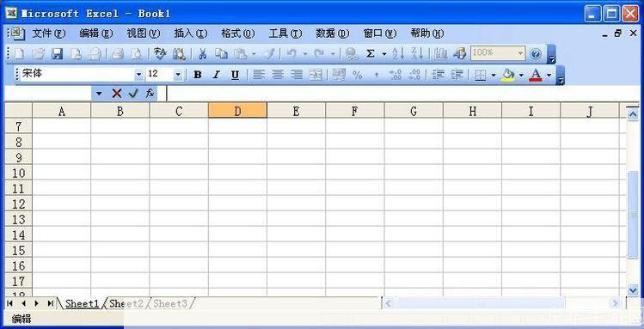
Task: Expand the AutoSum functions arrow
Action: point(384,54)
